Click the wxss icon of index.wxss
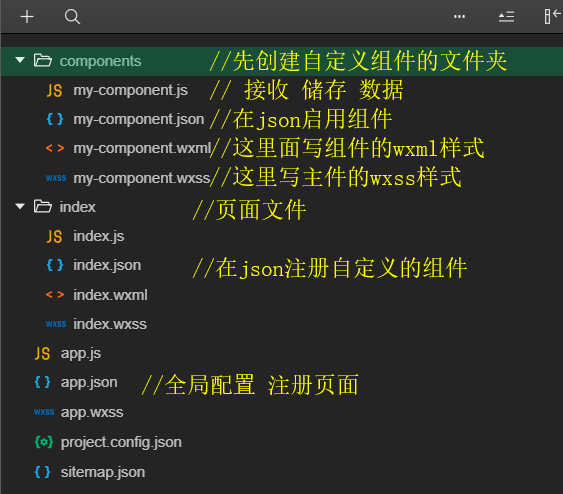563x494 pixels. click(56, 324)
